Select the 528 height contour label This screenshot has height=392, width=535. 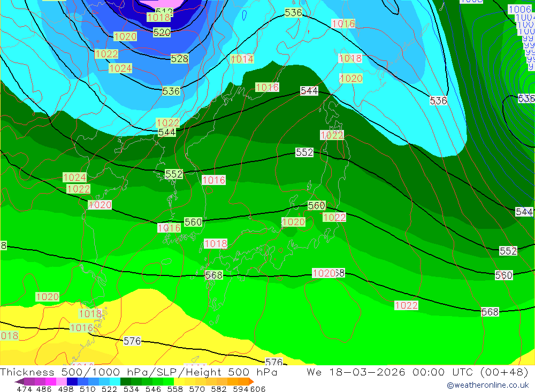179,59
